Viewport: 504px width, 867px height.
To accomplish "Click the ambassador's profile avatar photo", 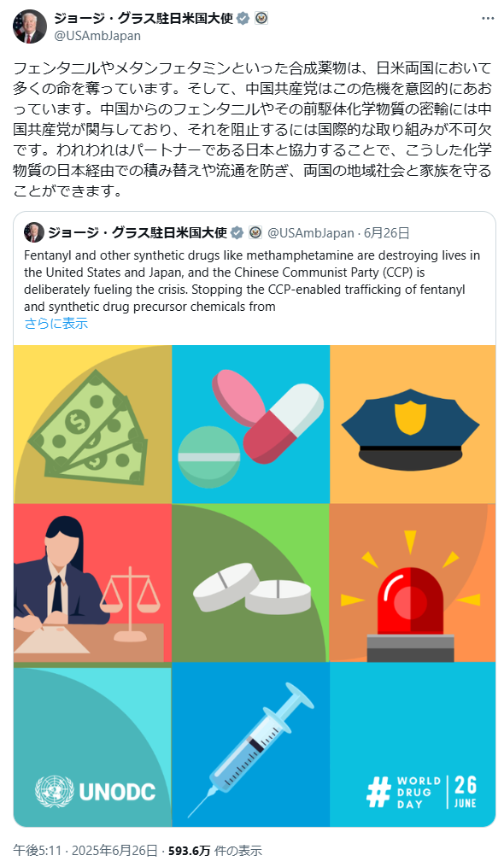I will pyautogui.click(x=30, y=26).
